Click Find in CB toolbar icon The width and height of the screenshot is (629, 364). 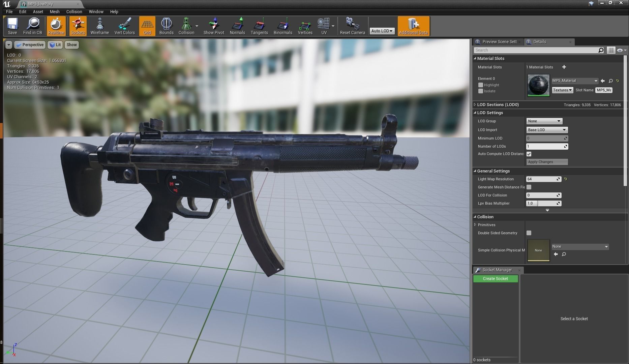tap(33, 26)
